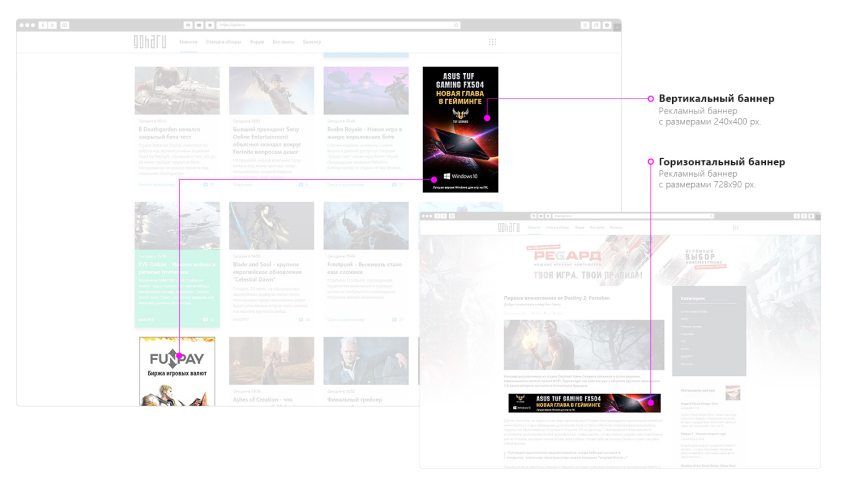Click the comments icon under the Deathgarden news card

[x=206, y=185]
